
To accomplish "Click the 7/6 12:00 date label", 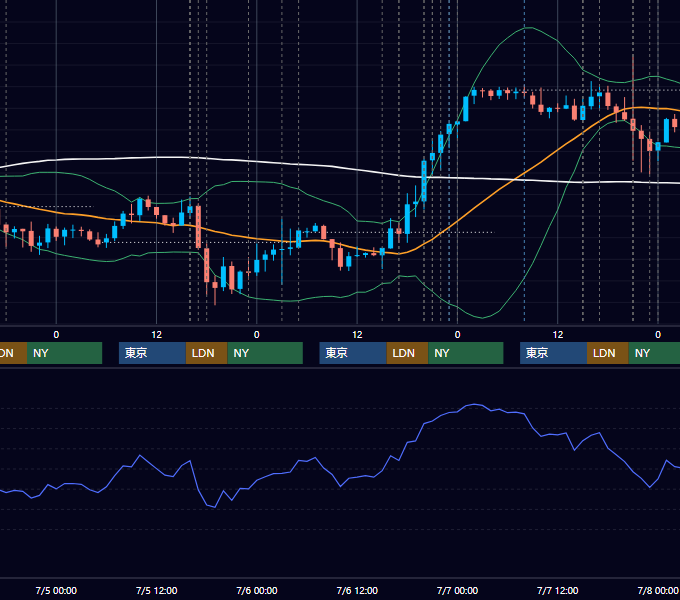I will (x=357, y=590).
